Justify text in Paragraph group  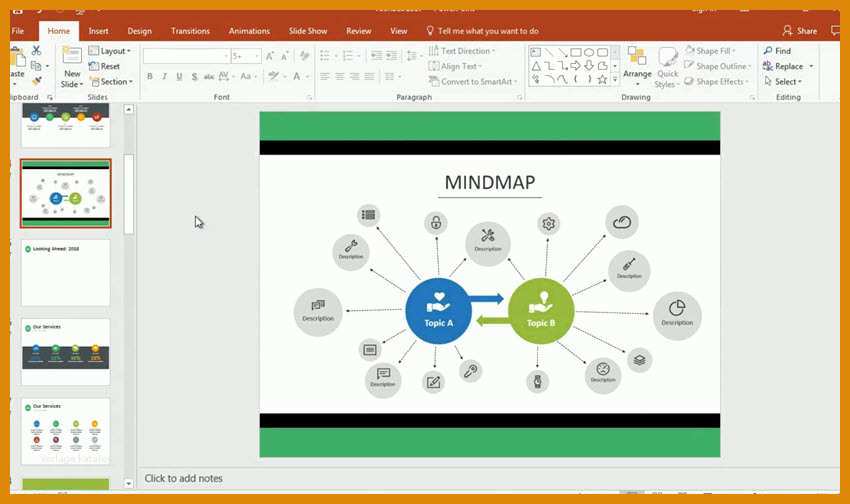click(x=369, y=76)
